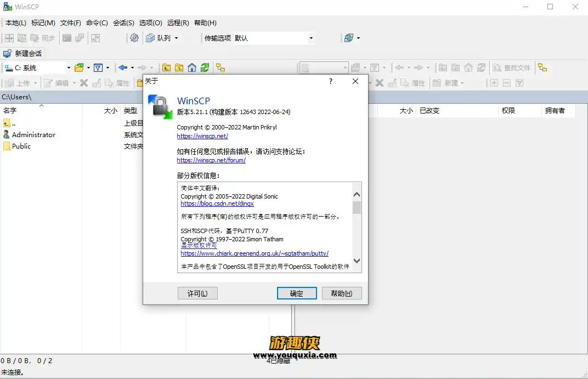588x379 pixels.
Task: Open the 选项(O) menu
Action: (x=150, y=23)
